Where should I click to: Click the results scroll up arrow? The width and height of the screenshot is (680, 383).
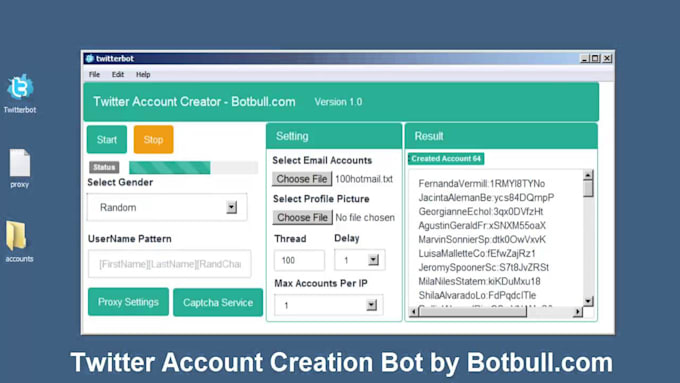588,175
